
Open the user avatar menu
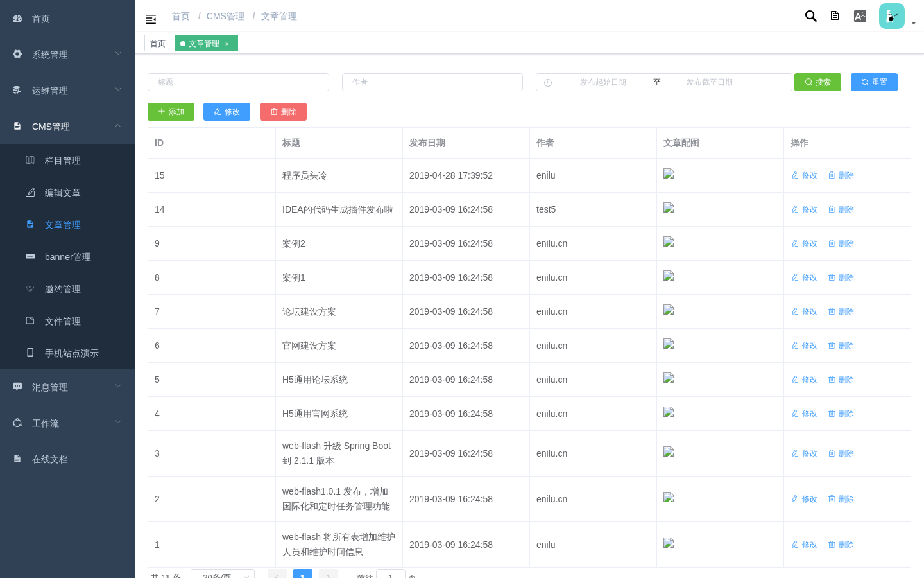[x=892, y=16]
